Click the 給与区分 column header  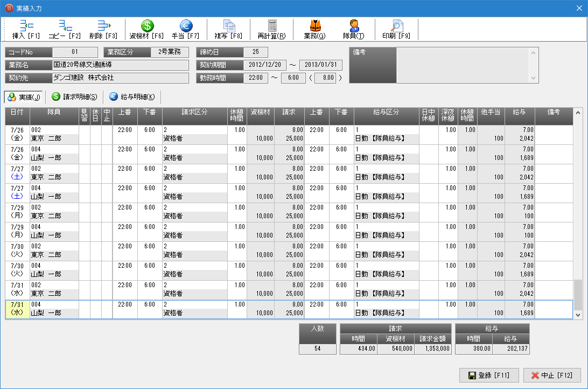point(386,116)
